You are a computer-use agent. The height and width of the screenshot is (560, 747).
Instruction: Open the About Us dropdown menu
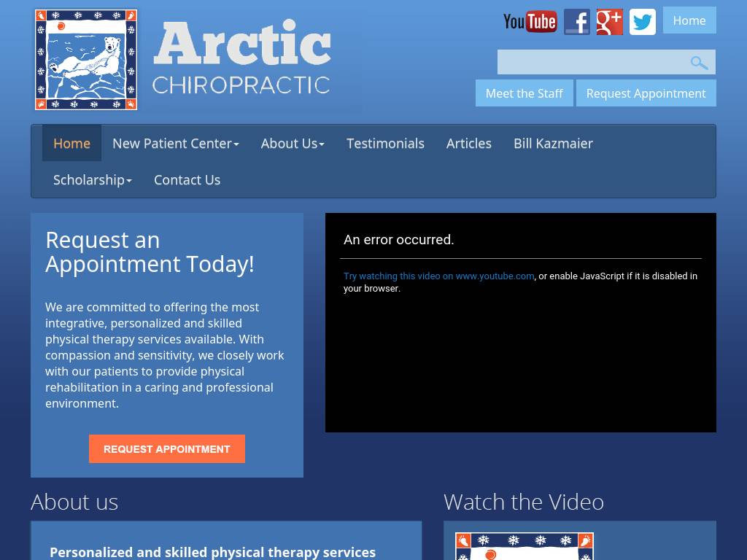coord(292,144)
